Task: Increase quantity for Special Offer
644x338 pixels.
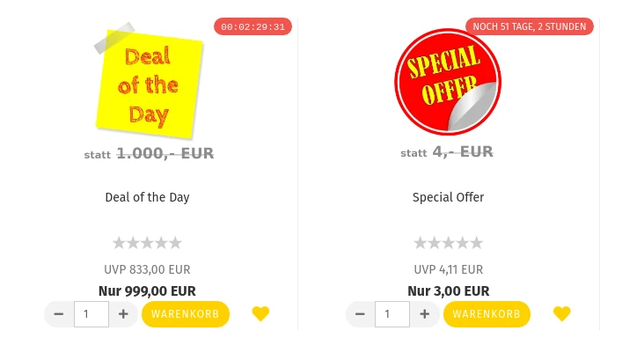Action: [x=424, y=314]
